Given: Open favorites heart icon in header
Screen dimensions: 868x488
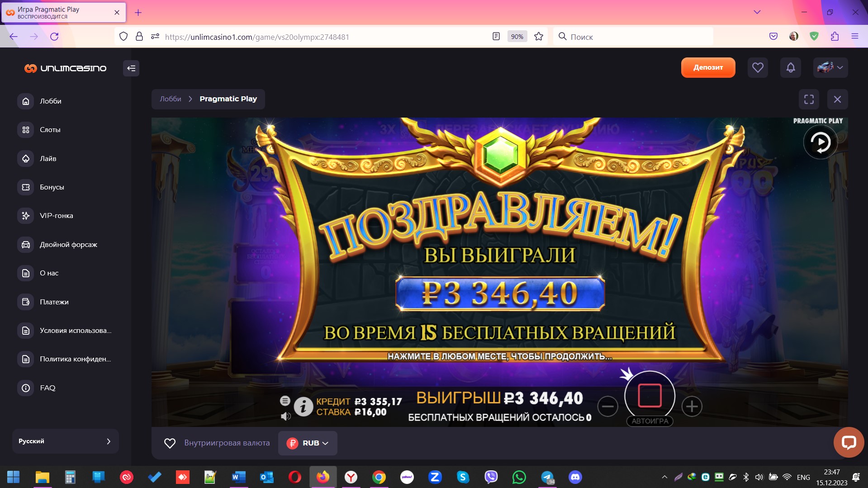Looking at the screenshot, I should click(x=758, y=68).
